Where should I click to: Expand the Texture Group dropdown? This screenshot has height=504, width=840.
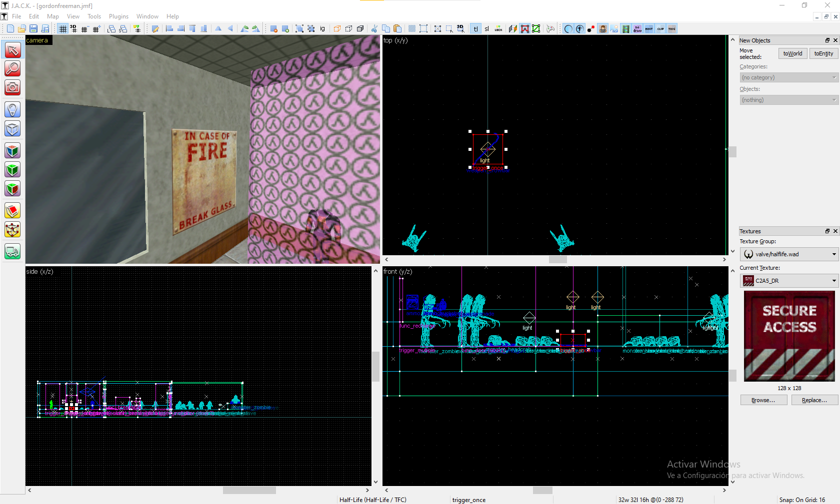(788, 254)
